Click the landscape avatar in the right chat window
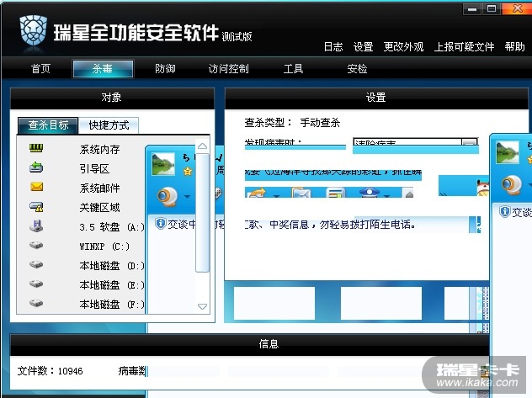The width and height of the screenshot is (532, 398). pos(508,152)
